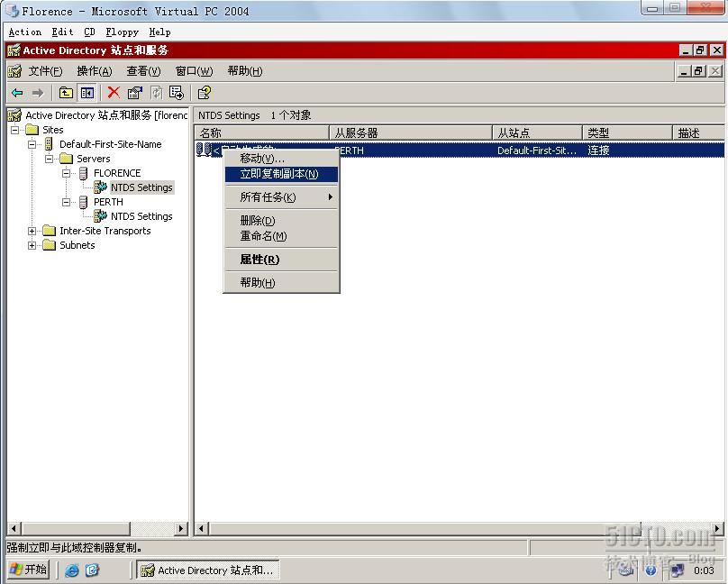The width and height of the screenshot is (728, 584).
Task: Click the FLORENCE server icon in tree
Action: pyautogui.click(x=83, y=173)
